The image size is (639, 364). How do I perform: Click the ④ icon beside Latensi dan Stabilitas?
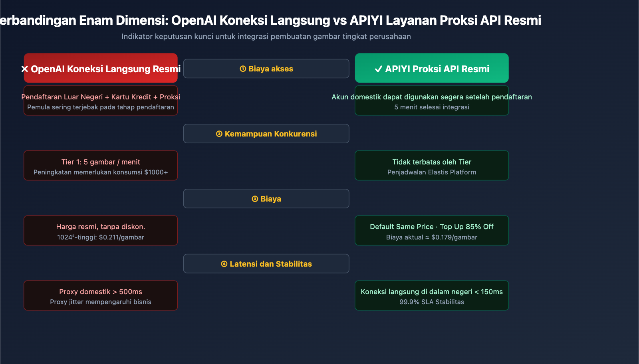224,263
